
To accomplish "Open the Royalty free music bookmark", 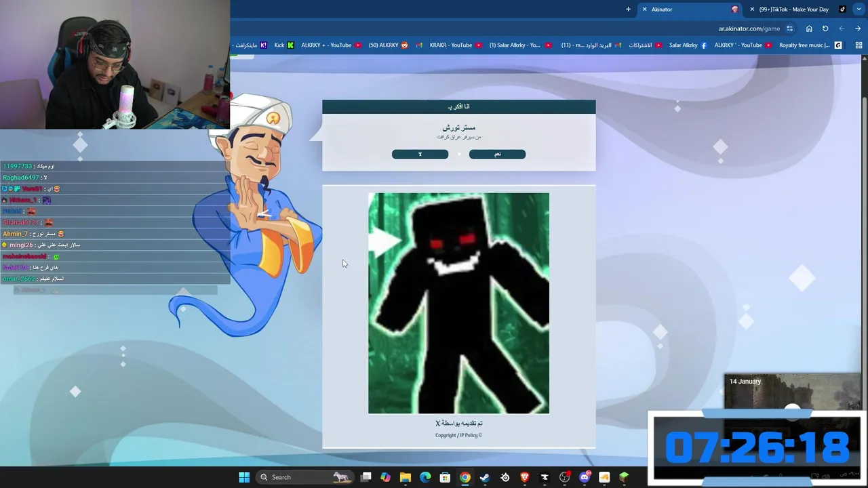I will click(810, 45).
